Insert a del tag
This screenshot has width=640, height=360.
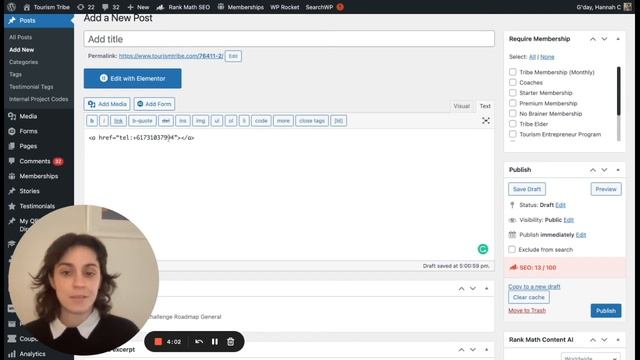[166, 121]
